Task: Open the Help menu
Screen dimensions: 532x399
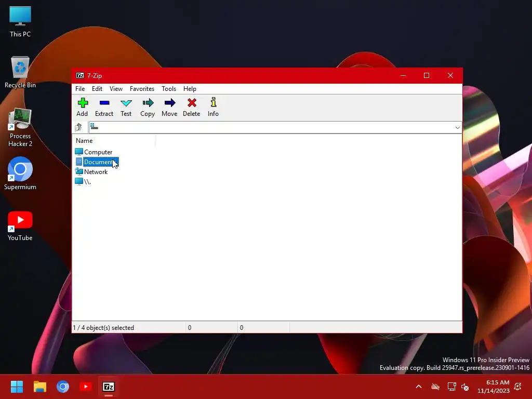Action: point(190,89)
